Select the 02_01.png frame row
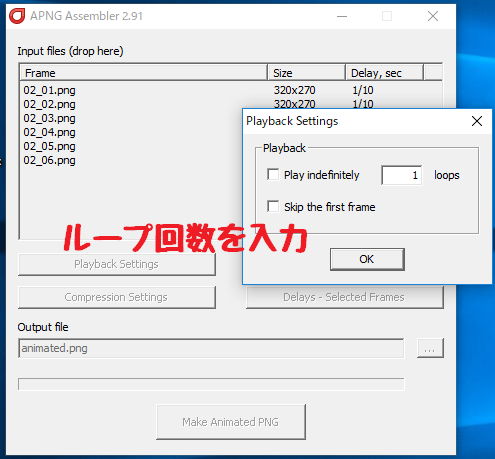 [x=231, y=90]
